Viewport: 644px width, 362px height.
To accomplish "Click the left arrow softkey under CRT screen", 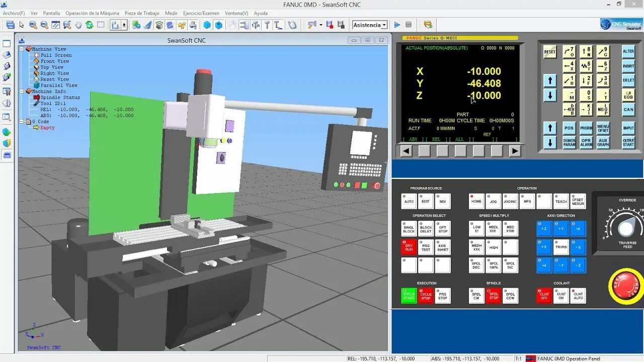I will coord(406,151).
